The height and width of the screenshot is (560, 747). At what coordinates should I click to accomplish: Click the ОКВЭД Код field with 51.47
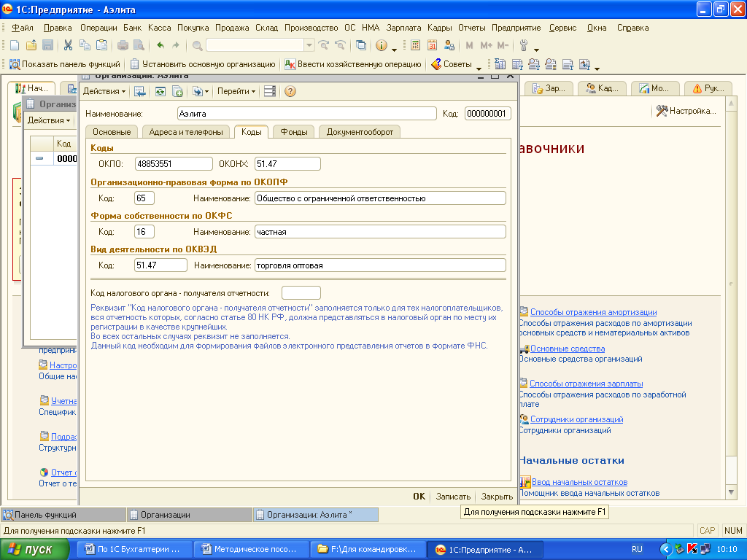pos(160,265)
